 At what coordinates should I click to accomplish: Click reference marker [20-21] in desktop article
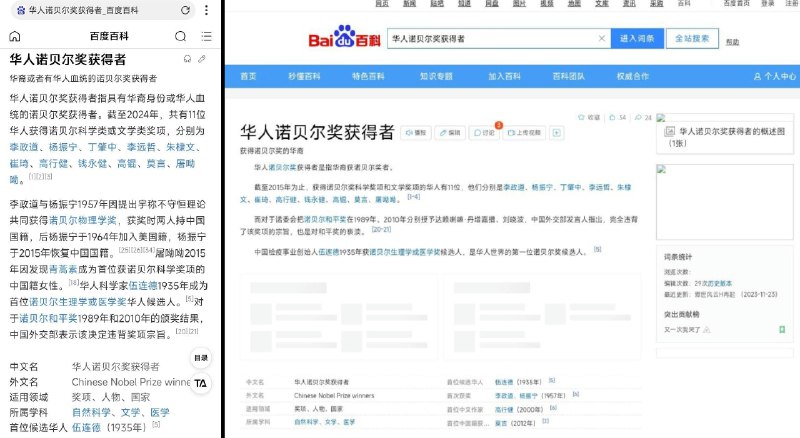pos(381,229)
